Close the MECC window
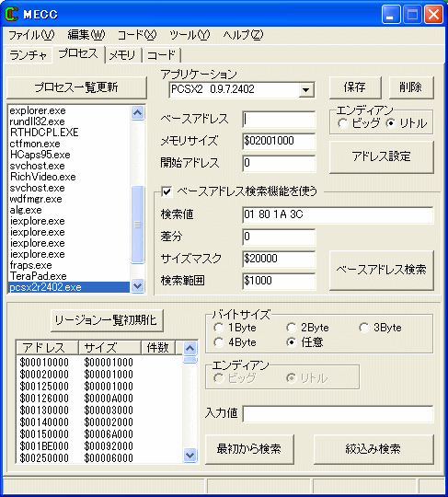 [x=433, y=14]
